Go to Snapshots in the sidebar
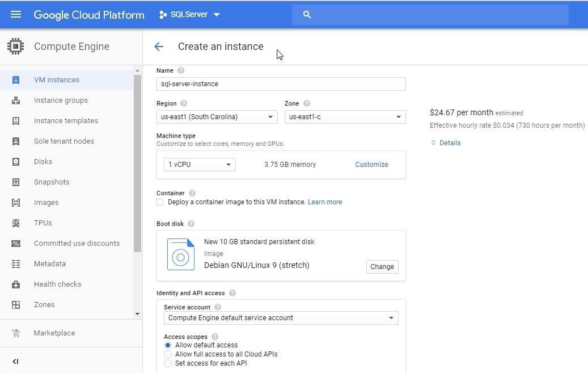This screenshot has height=373, width=588. [52, 182]
